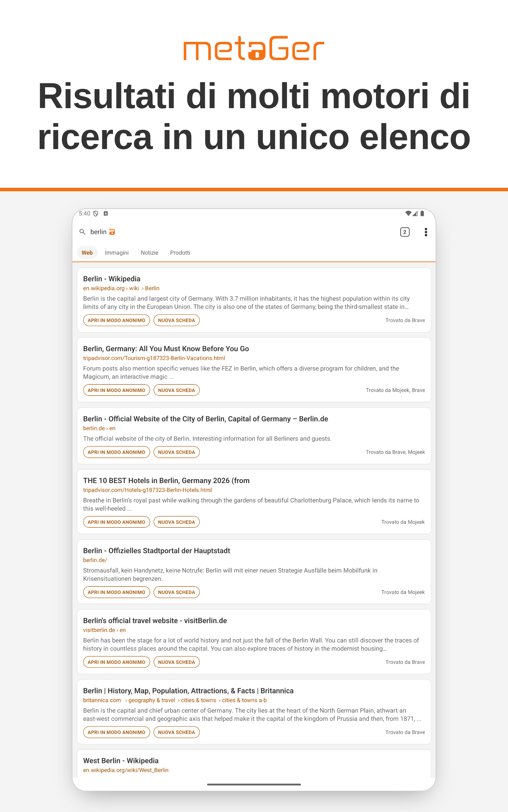Click the en.wikipedia.org › wiki › Berlin URL
The width and height of the screenshot is (508, 812).
pos(121,288)
